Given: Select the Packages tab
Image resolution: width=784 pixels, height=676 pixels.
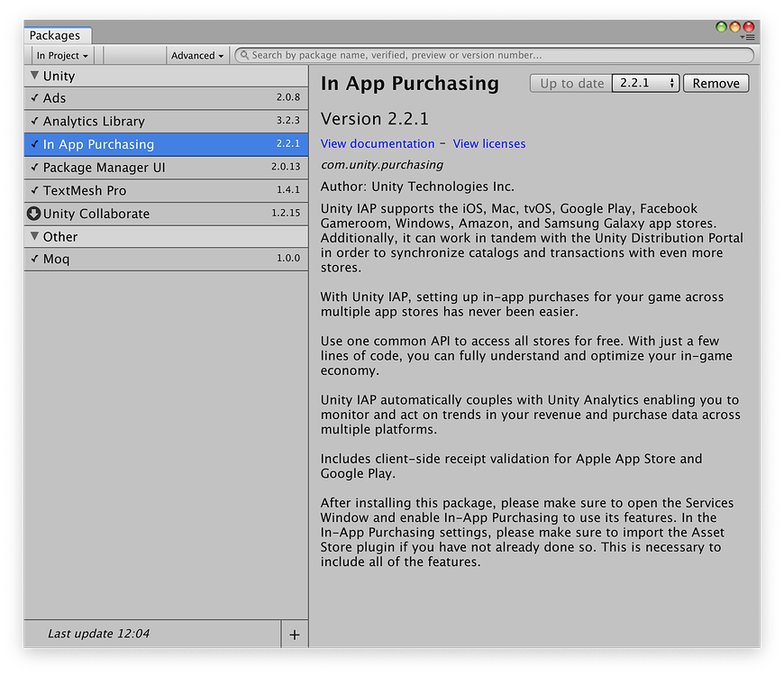Looking at the screenshot, I should click(56, 35).
